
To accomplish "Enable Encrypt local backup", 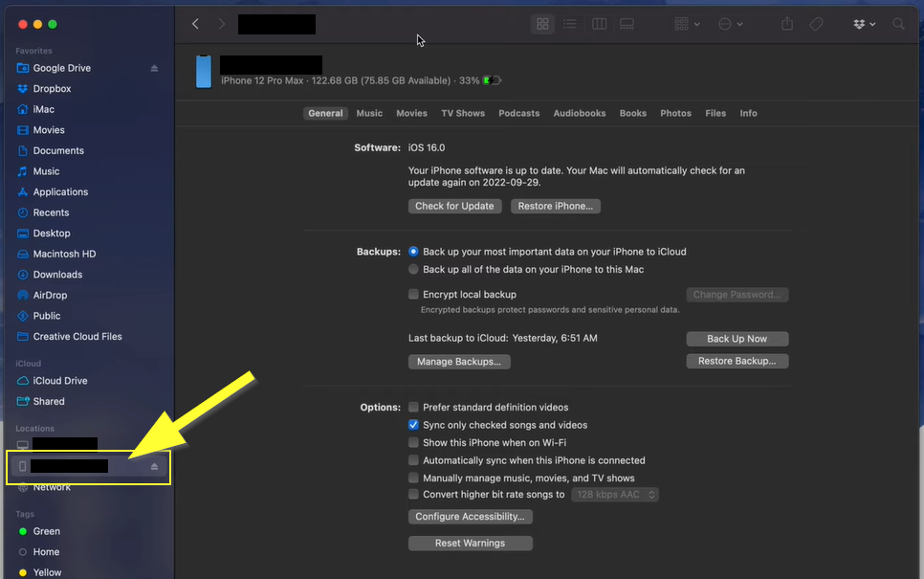I will coord(413,294).
